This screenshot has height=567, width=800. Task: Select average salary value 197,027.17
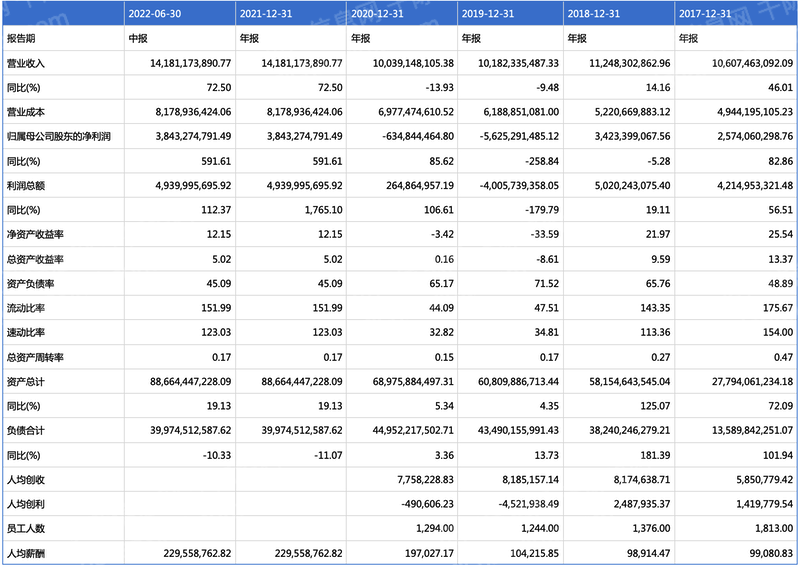tap(429, 553)
